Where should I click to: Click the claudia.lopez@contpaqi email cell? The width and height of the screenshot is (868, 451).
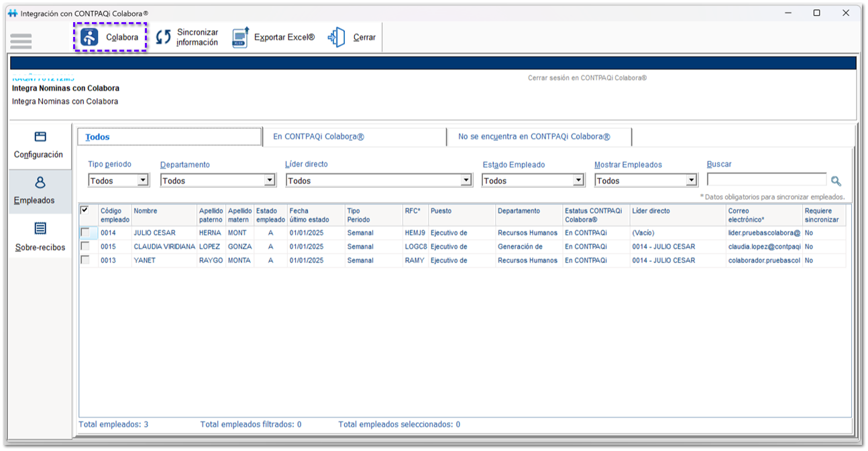(x=765, y=246)
